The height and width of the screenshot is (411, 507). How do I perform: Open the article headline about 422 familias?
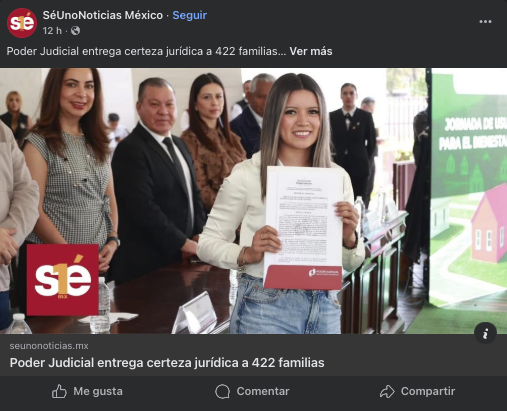[167, 363]
